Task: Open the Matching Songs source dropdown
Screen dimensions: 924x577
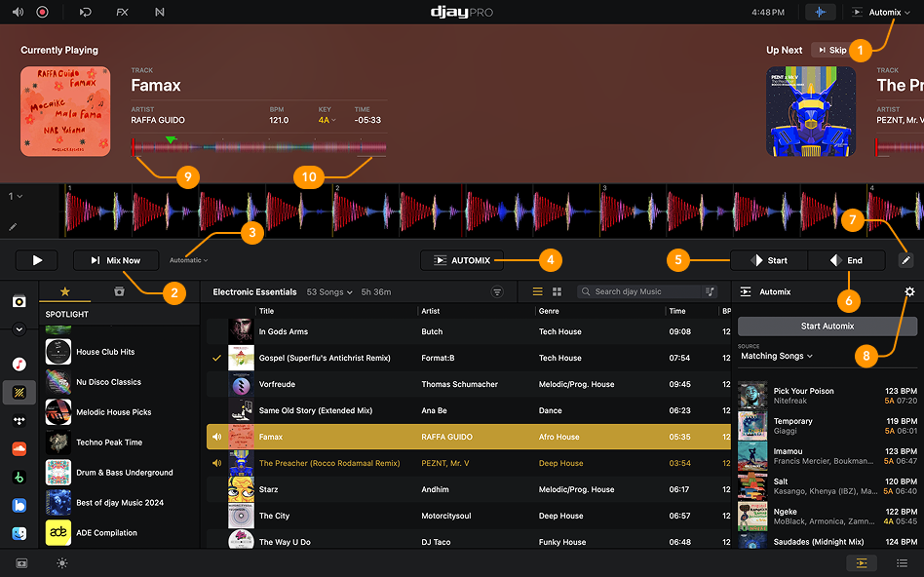Action: pos(776,356)
